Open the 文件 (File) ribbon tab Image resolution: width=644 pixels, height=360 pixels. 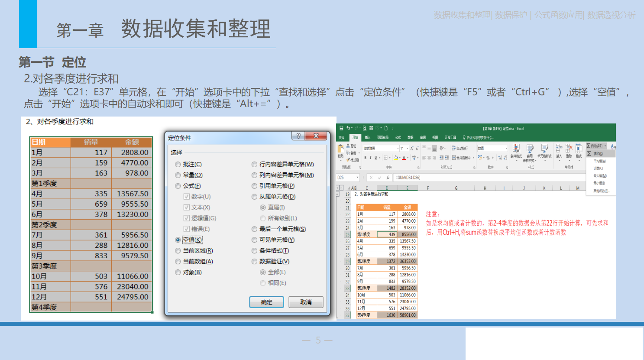341,138
